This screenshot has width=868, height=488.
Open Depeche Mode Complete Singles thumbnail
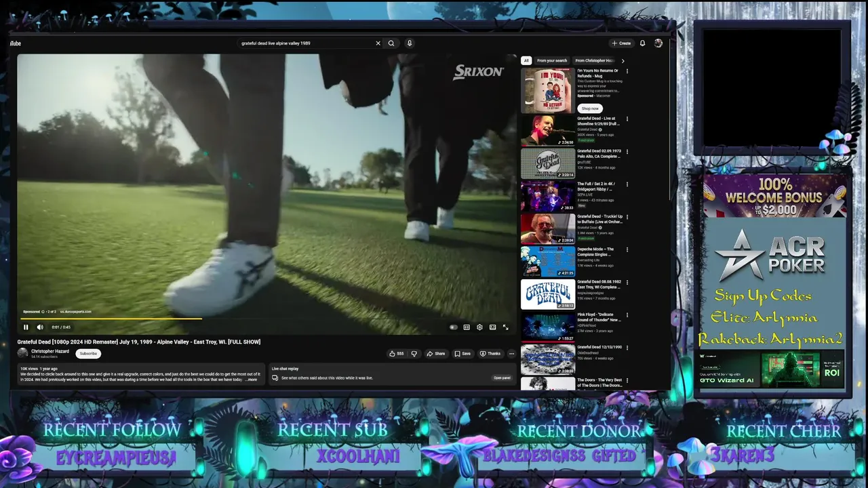click(548, 261)
